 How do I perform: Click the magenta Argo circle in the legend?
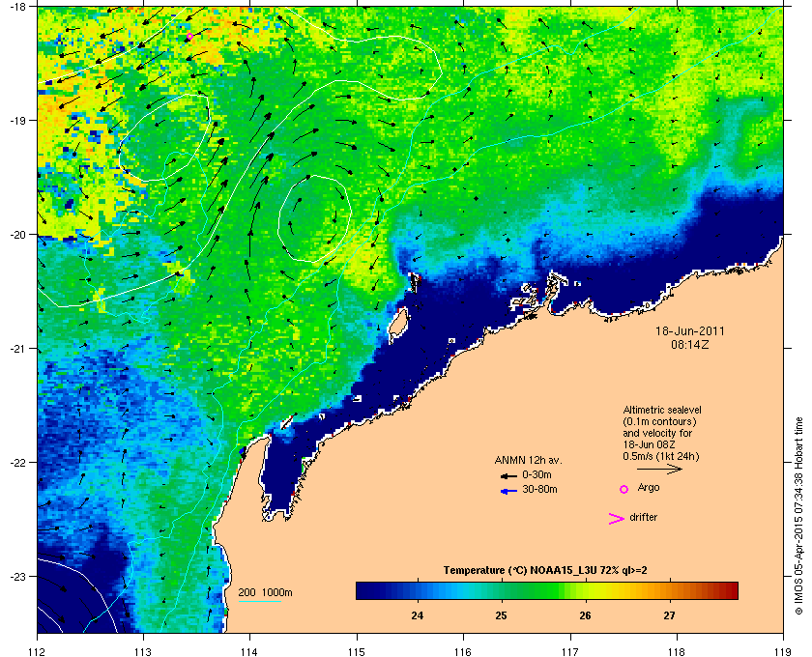click(624, 489)
